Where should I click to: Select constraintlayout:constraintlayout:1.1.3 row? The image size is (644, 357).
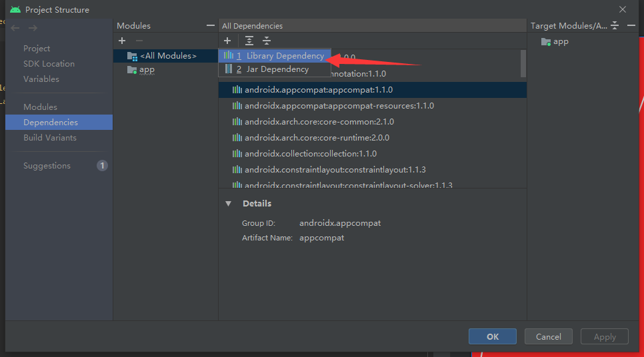pyautogui.click(x=373, y=170)
